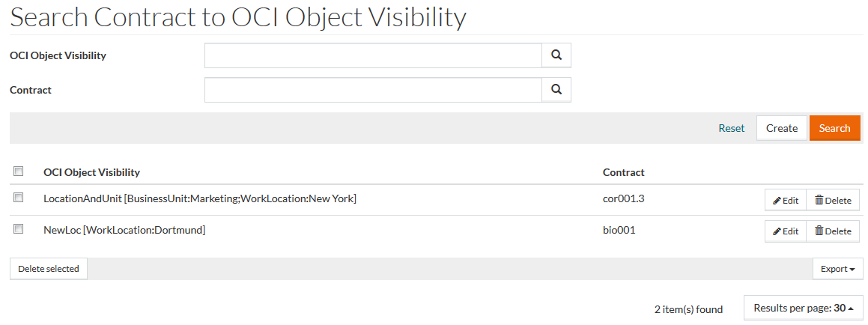Click the Contract column header
868x325 pixels.
point(623,172)
